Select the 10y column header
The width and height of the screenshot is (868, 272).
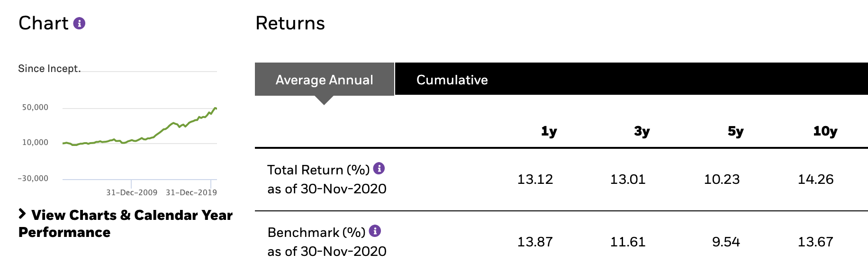(x=825, y=131)
